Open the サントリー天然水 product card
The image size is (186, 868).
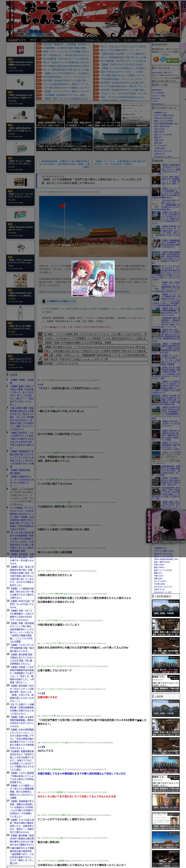pos(20,157)
